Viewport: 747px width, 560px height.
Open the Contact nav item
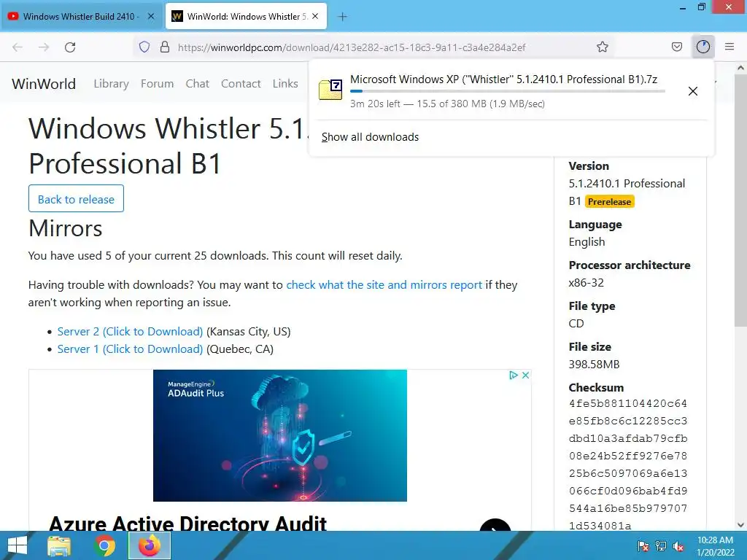pyautogui.click(x=241, y=83)
